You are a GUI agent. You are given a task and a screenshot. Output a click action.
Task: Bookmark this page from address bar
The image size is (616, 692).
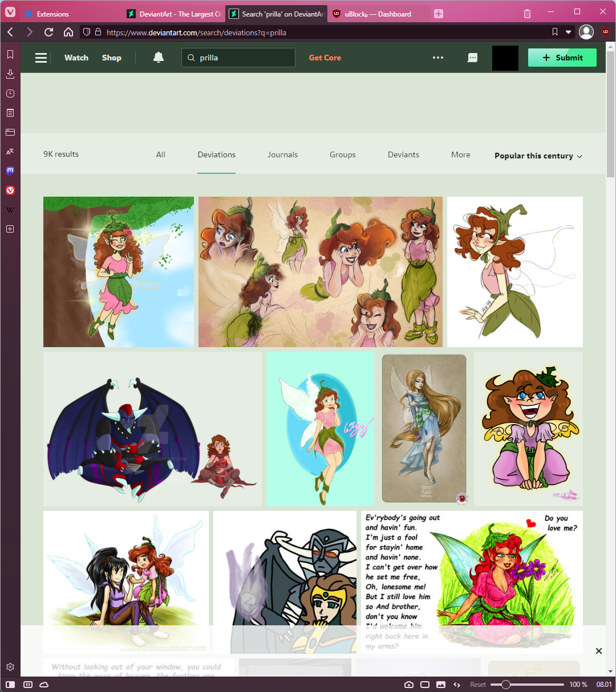point(555,32)
